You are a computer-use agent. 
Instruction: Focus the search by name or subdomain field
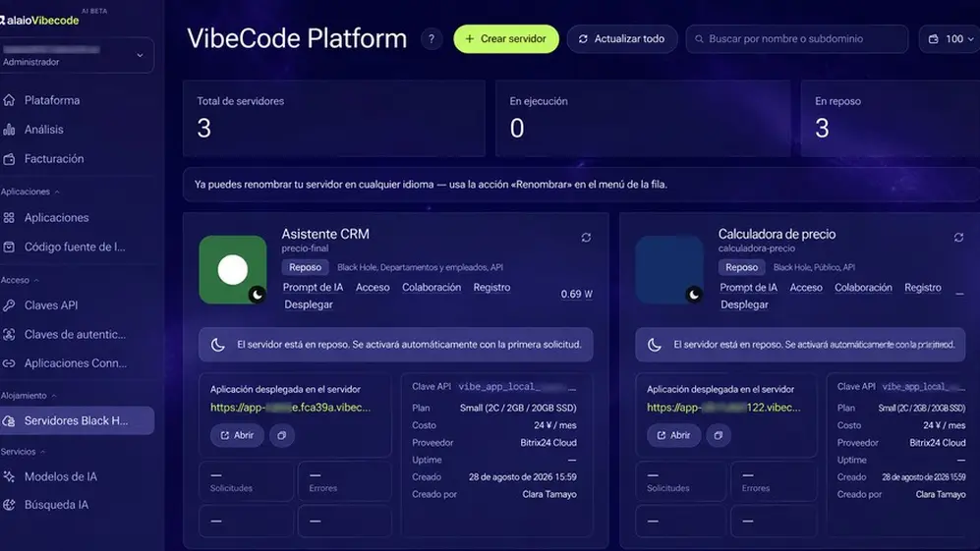tap(797, 38)
